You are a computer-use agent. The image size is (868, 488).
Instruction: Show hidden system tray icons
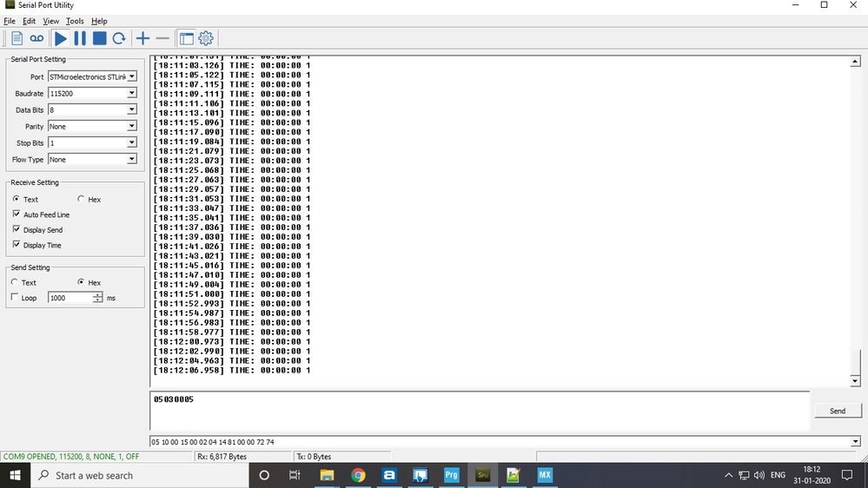click(728, 475)
